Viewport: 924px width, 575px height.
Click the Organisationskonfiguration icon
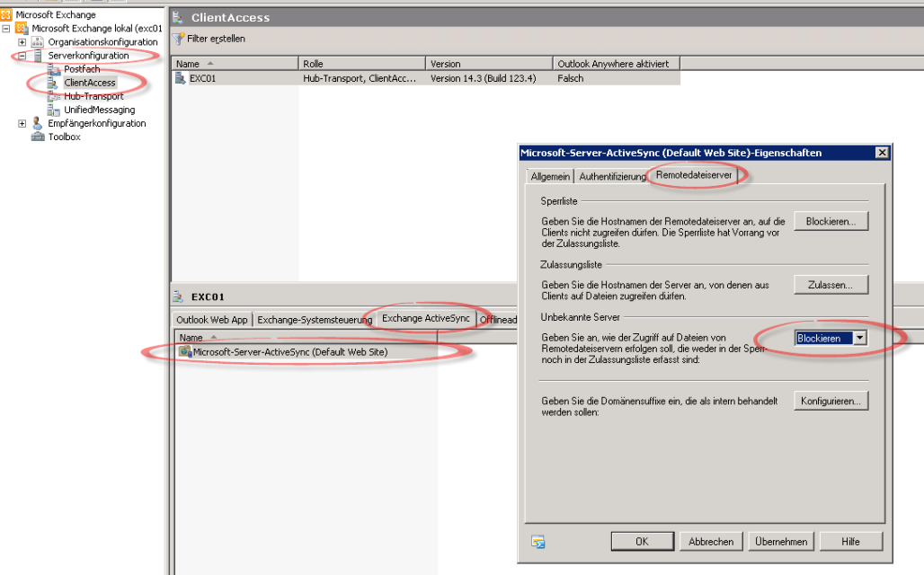[38, 42]
